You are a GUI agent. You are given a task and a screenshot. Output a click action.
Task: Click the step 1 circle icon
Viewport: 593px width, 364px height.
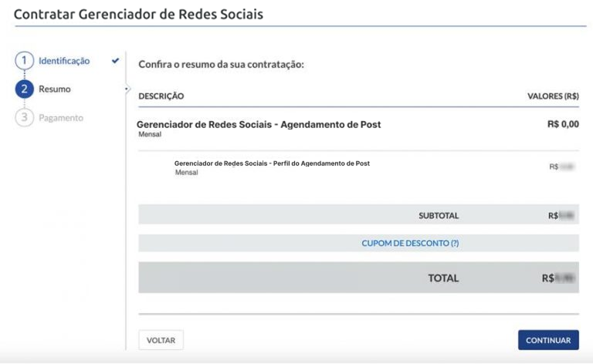(24, 61)
